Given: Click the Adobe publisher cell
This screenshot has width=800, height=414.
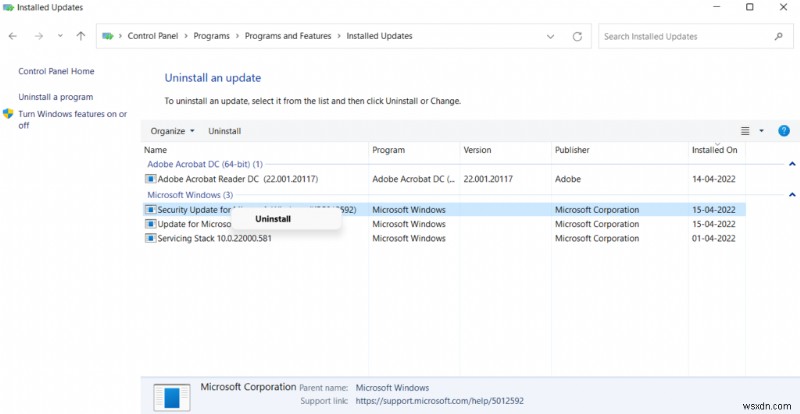Looking at the screenshot, I should coord(567,179).
